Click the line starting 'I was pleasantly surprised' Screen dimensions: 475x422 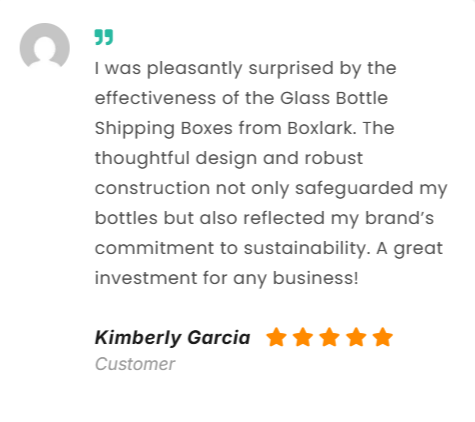[x=246, y=68]
